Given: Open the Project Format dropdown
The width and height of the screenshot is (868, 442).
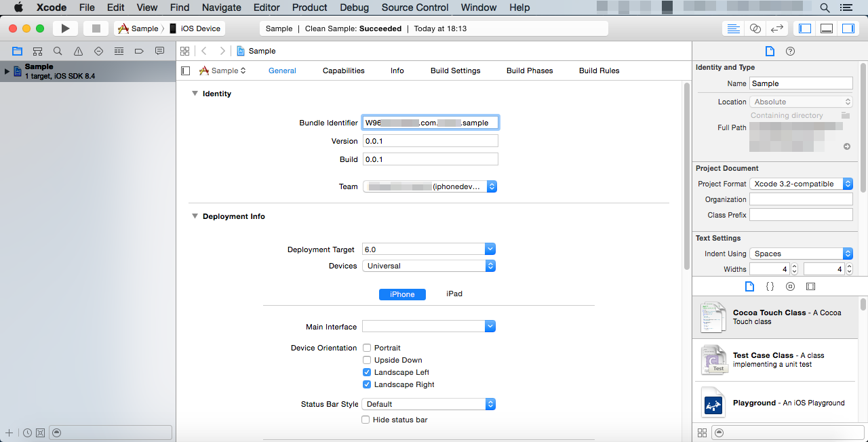Looking at the screenshot, I should point(801,184).
